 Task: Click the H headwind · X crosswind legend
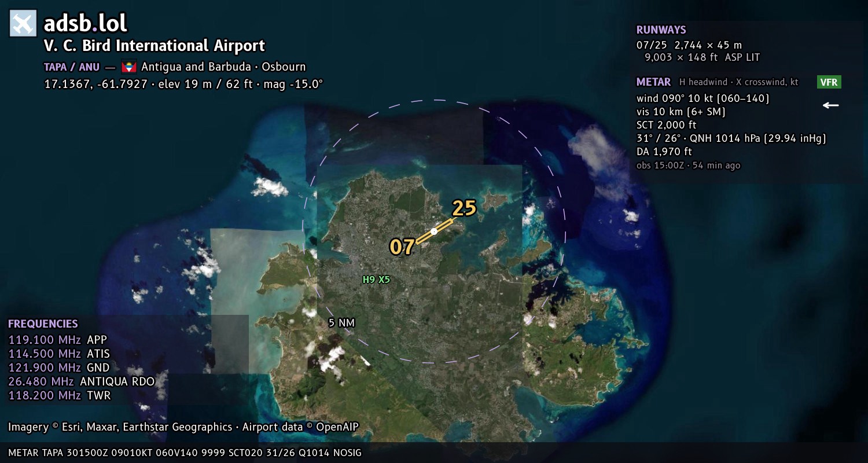coord(739,82)
